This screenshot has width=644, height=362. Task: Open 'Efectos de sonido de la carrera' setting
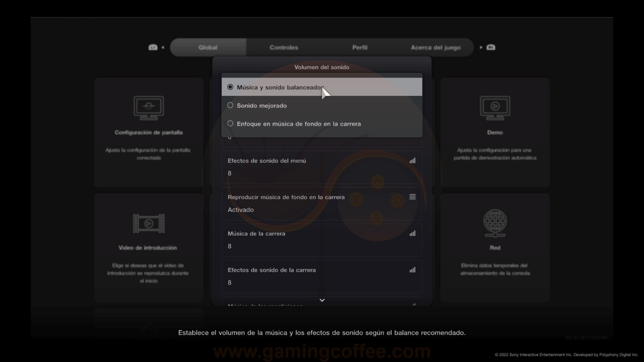click(x=322, y=277)
